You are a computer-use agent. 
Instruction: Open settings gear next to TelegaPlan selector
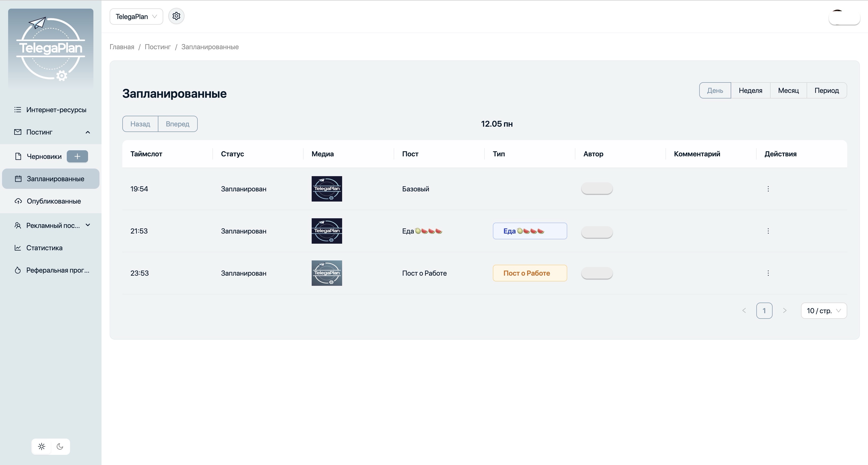point(176,16)
